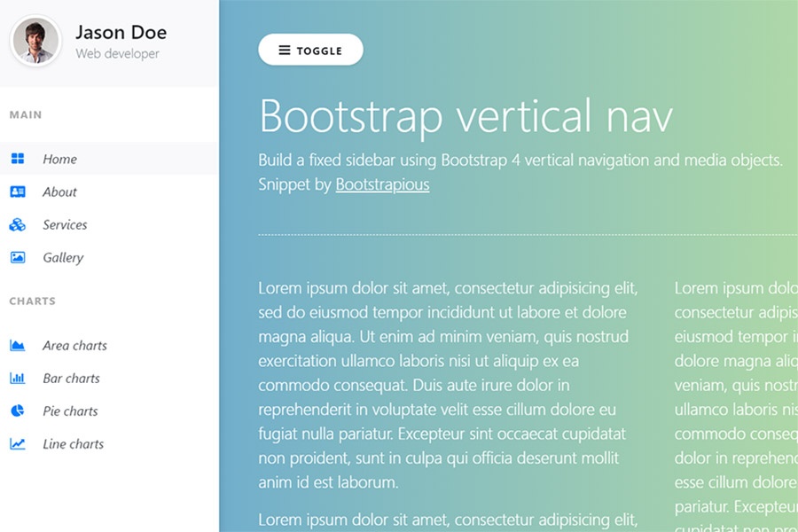Click the Services cubes icon
The height and width of the screenshot is (532, 798).
click(x=18, y=224)
